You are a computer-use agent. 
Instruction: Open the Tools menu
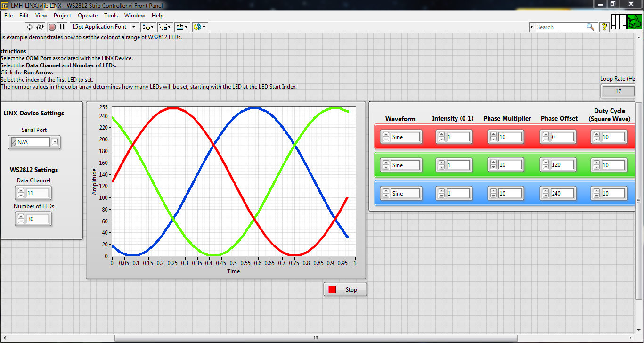click(x=111, y=15)
